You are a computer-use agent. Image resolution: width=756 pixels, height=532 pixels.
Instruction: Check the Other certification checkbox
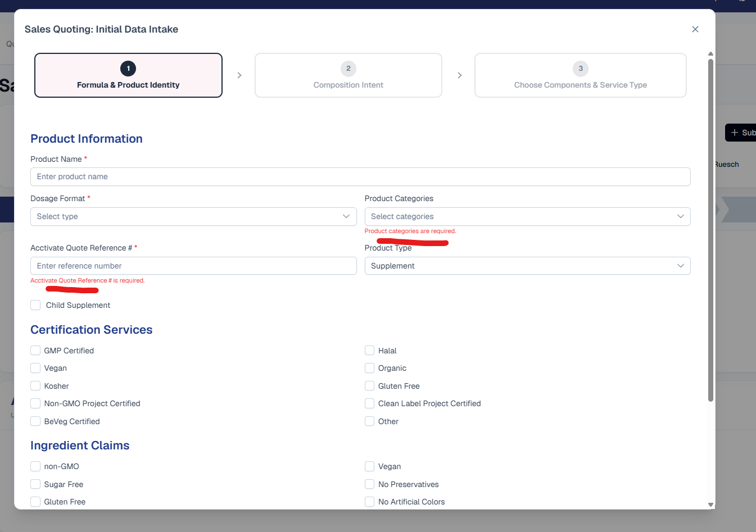(x=369, y=421)
